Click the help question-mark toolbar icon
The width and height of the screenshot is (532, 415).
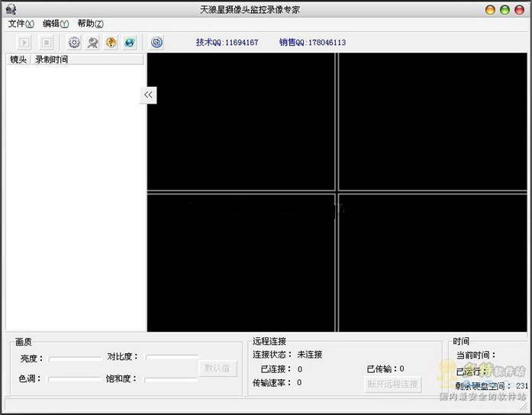(111, 43)
